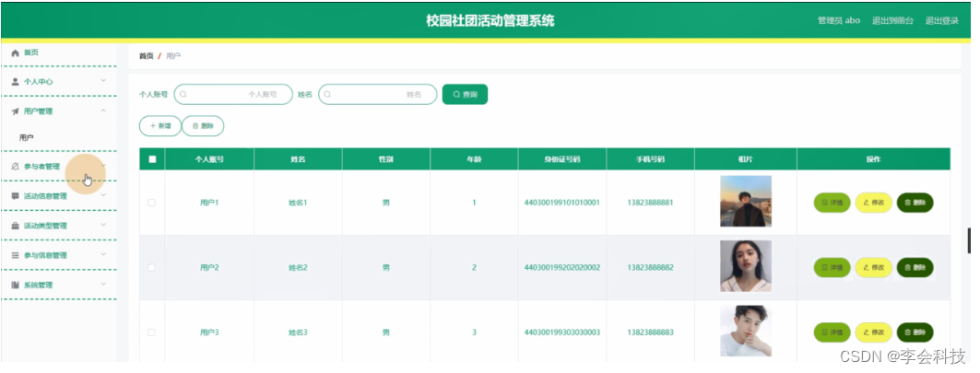Open 详情 for 用户1
The height and width of the screenshot is (373, 980).
[832, 203]
